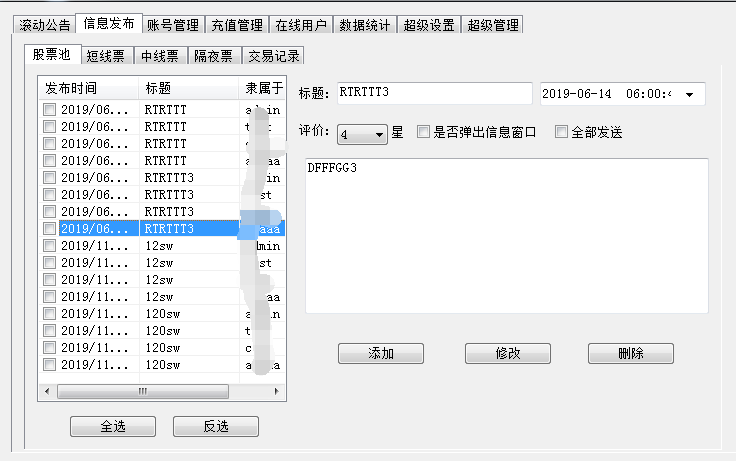The image size is (736, 461).
Task: Tick checkbox of 120sw row with owner starting 't'
Action: 49,330
